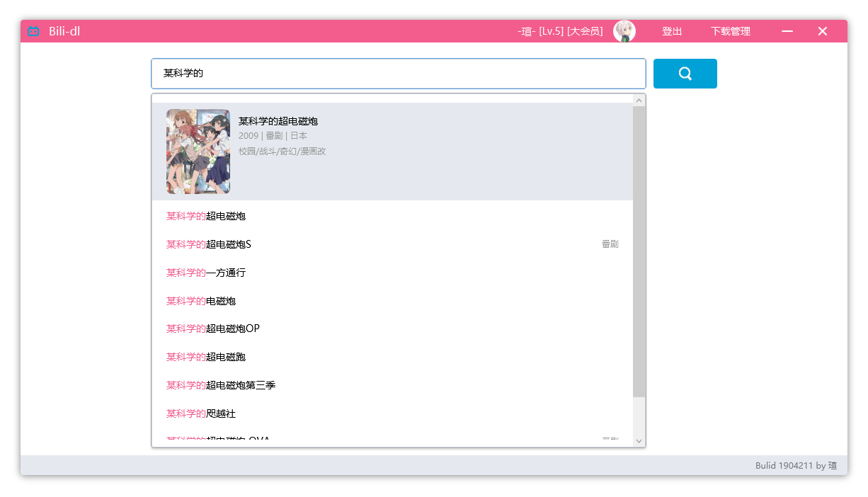Choose suggestion 某科学的超电磁炮第三季

392,385
